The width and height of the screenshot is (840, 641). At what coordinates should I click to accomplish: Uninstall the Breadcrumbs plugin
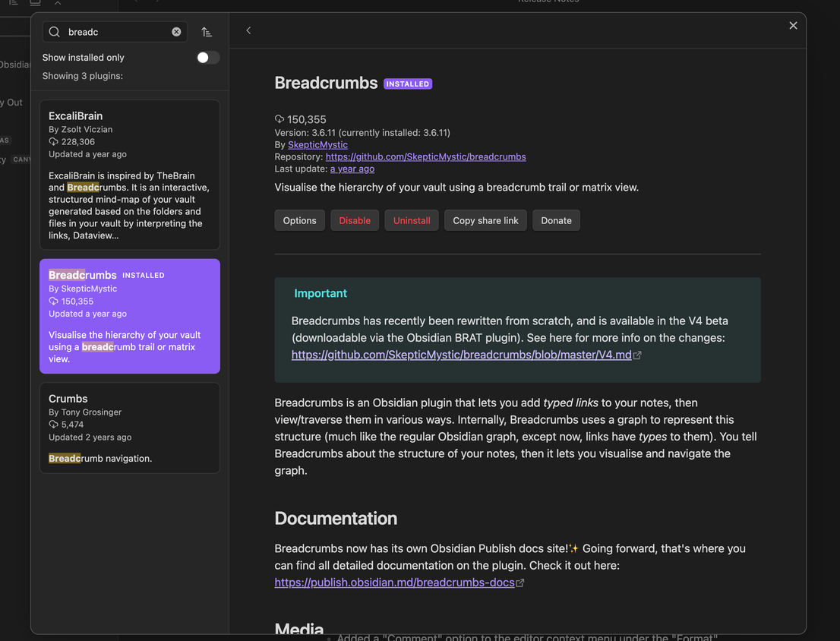tap(412, 220)
